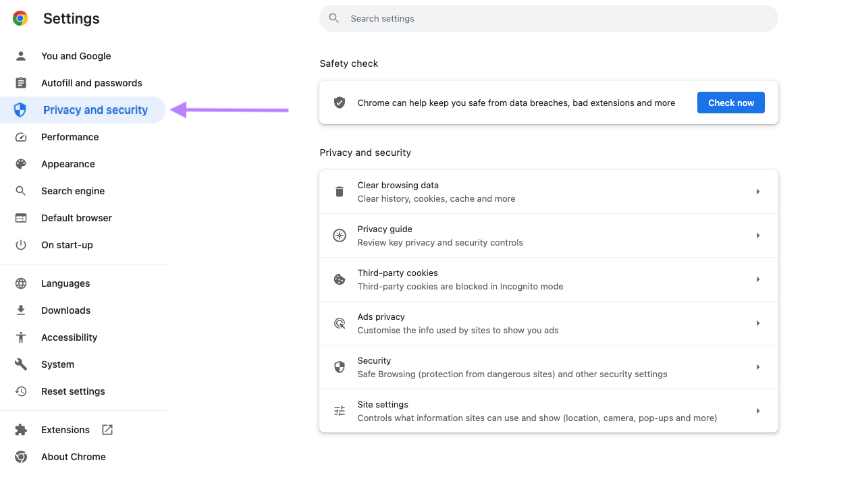858x504 pixels.
Task: Click the compass icon for Privacy guide
Action: pyautogui.click(x=340, y=235)
